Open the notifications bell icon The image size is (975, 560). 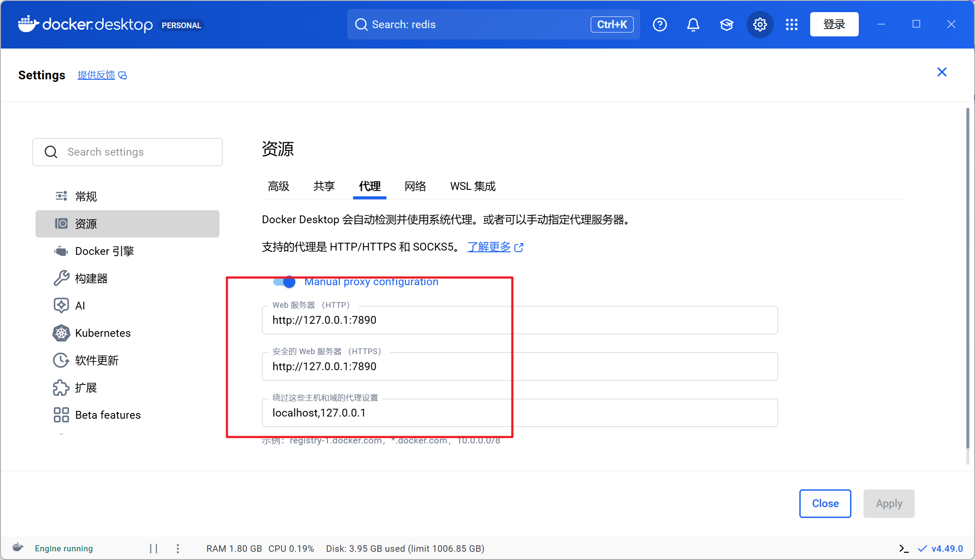(693, 25)
